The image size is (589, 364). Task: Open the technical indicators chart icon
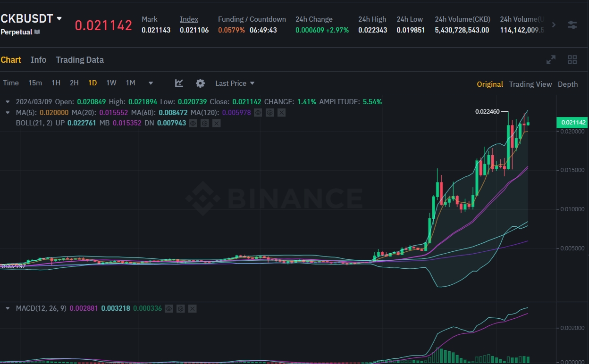coord(179,83)
